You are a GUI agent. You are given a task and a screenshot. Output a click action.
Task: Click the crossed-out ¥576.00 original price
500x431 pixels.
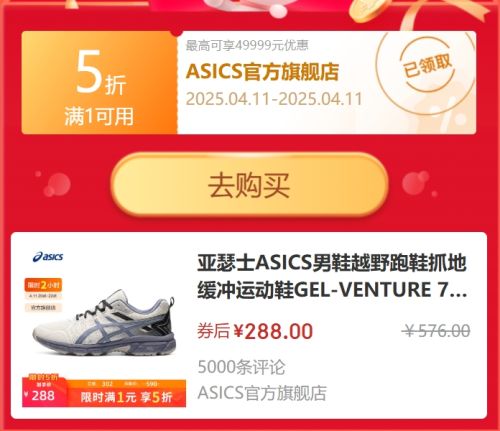click(436, 331)
